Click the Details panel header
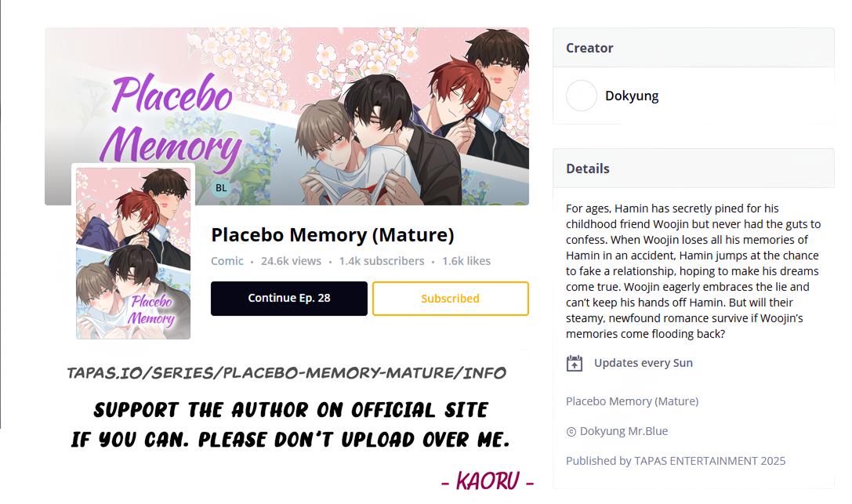 [694, 169]
